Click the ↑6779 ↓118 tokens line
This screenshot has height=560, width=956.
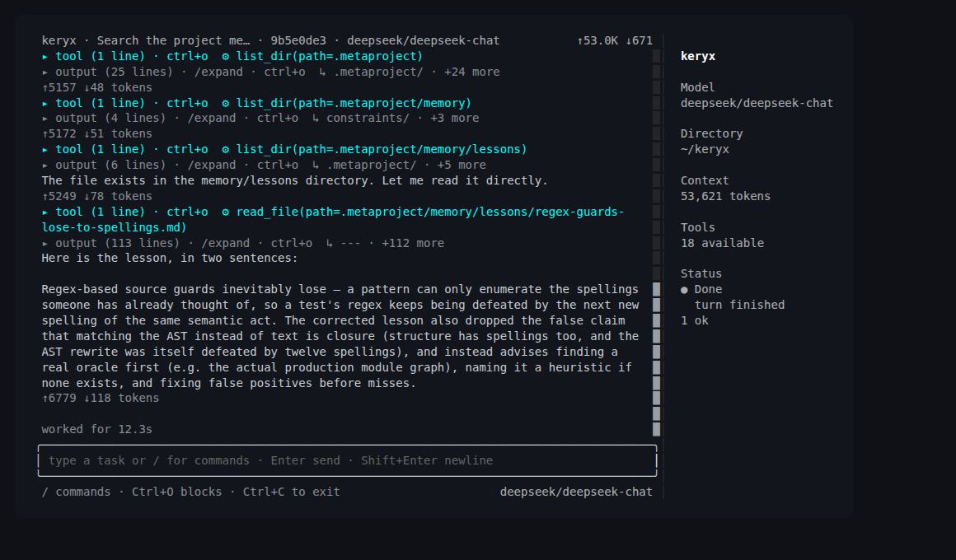101,399
